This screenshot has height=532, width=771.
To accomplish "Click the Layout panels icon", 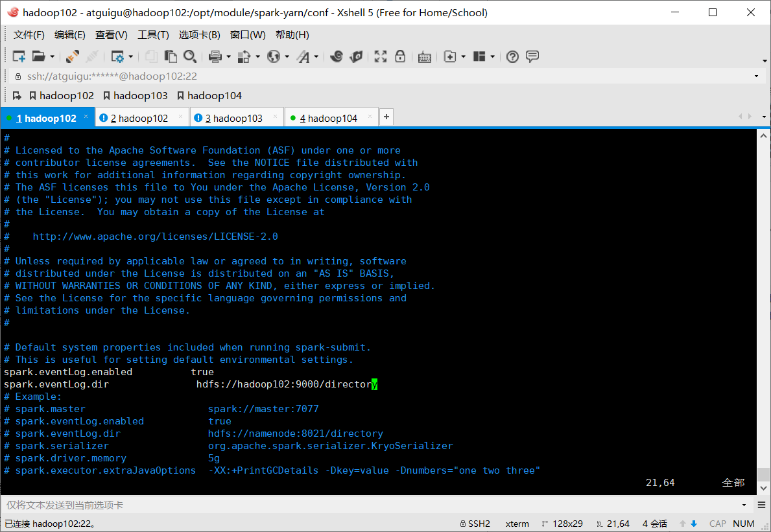I will point(479,56).
